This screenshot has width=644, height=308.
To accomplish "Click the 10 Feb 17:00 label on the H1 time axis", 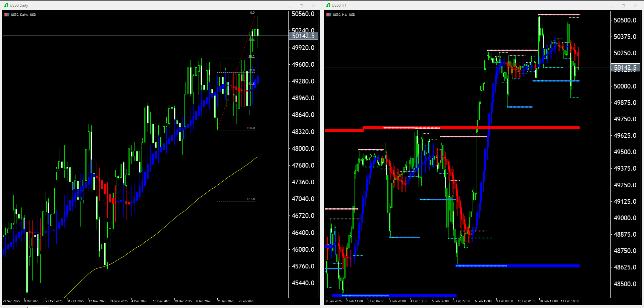I will (548, 301).
